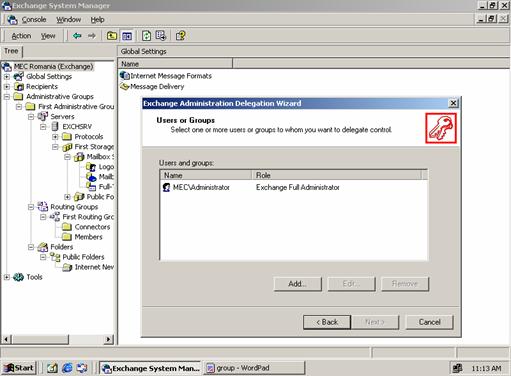Click the Show/Hide Console Tree icon

(127, 36)
